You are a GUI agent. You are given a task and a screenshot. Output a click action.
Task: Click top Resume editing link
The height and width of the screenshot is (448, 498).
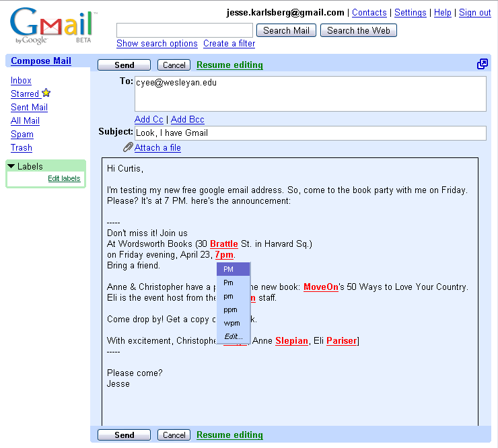(x=229, y=65)
